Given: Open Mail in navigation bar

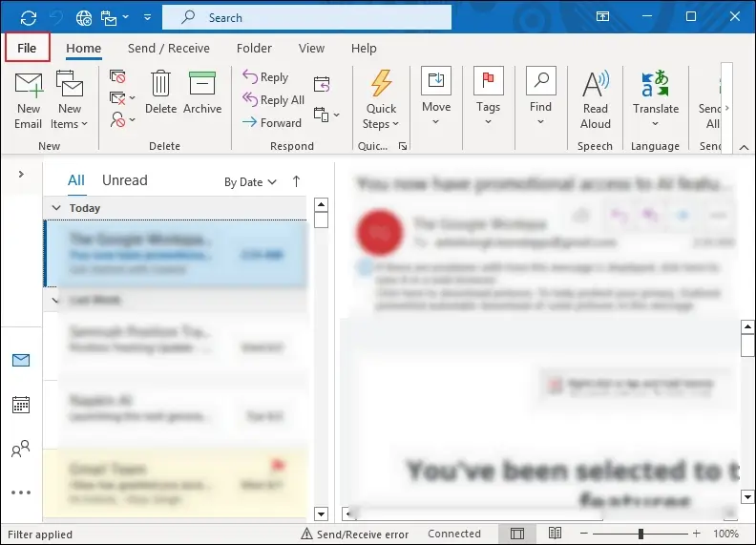Looking at the screenshot, I should (x=21, y=360).
